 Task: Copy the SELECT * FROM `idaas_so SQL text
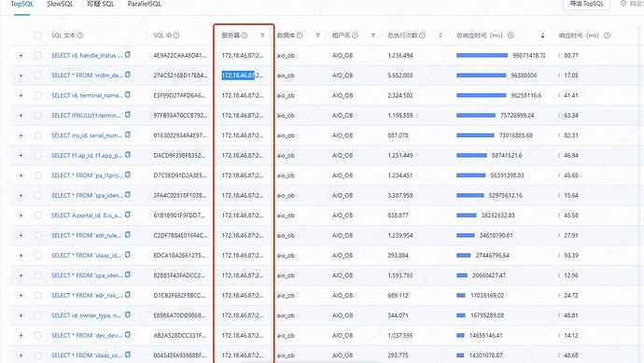(128, 355)
